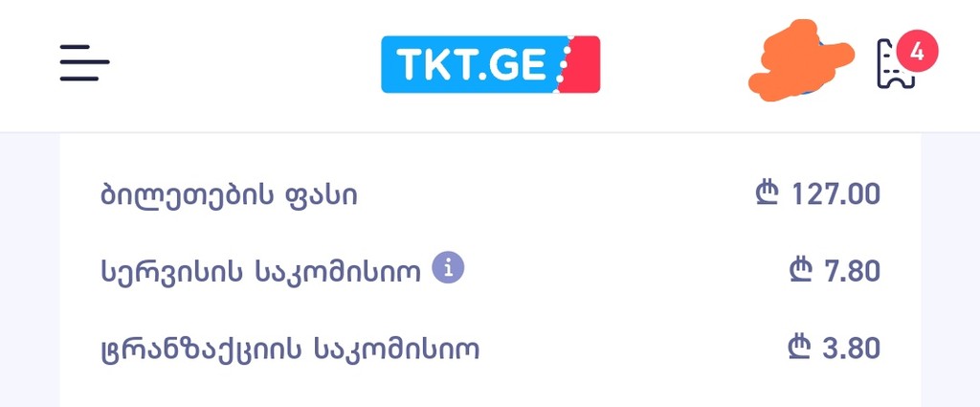Show service commission info tooltip icon
980x407 pixels.
[x=448, y=268]
